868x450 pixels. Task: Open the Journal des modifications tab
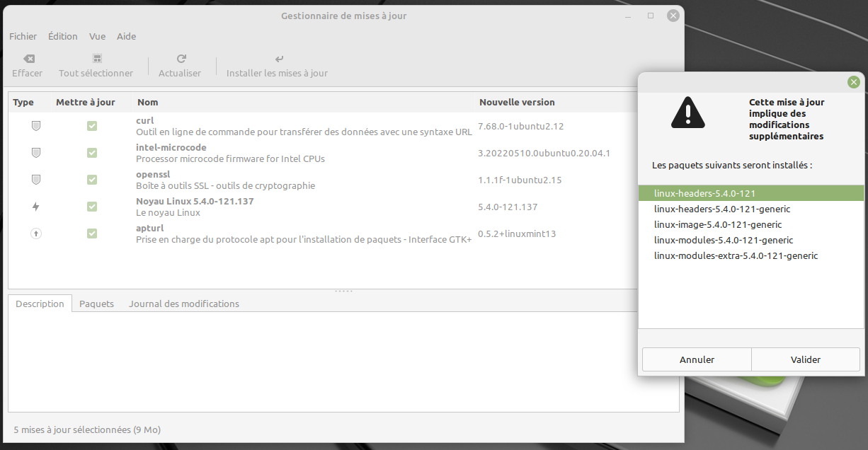click(x=184, y=304)
